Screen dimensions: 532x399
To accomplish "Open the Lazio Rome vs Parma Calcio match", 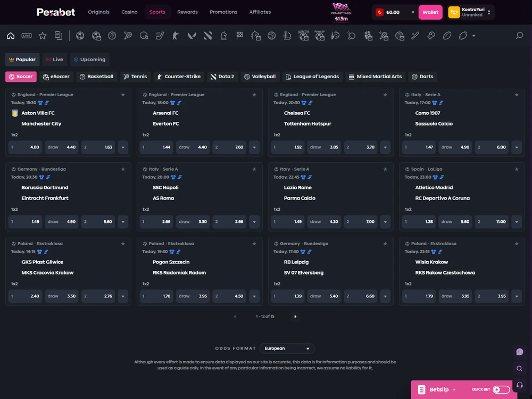I will click(x=300, y=193).
